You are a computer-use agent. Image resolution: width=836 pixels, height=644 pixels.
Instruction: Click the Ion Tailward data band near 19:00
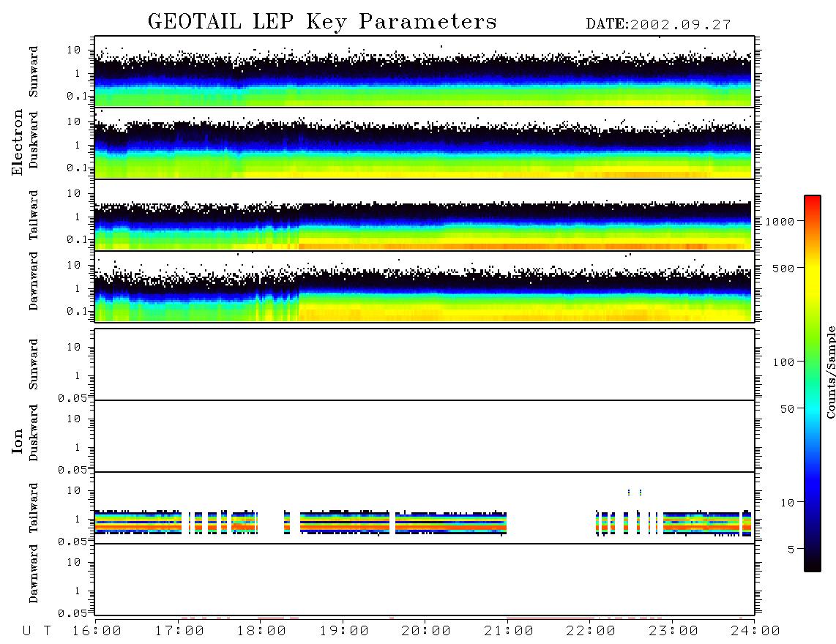pos(344,523)
